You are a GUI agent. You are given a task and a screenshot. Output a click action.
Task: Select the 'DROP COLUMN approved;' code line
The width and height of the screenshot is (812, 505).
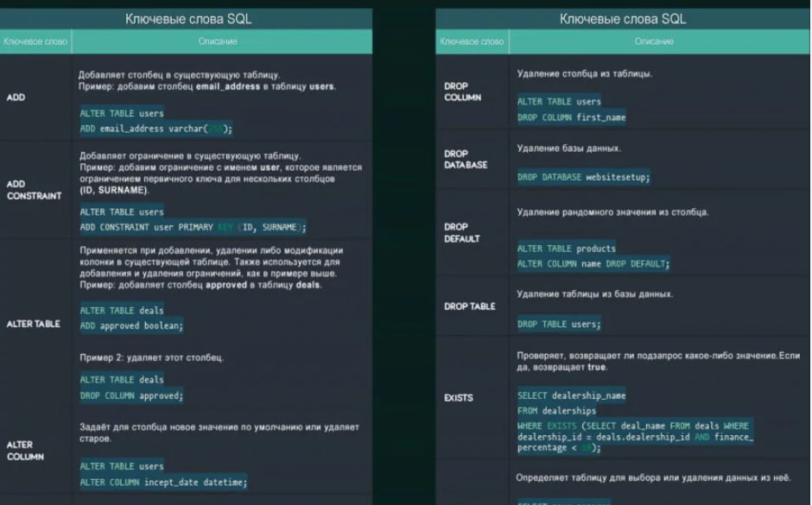131,395
